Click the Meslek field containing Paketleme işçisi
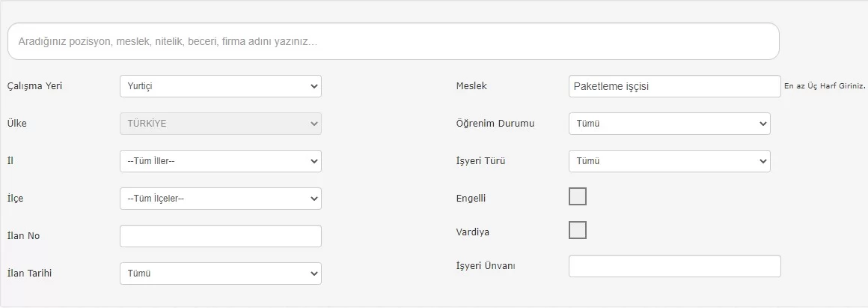Image resolution: width=868 pixels, height=308 pixels. click(x=673, y=86)
